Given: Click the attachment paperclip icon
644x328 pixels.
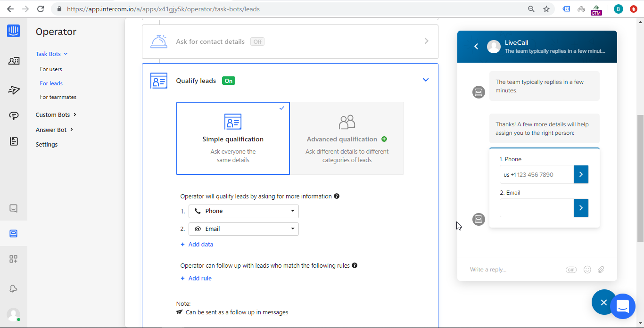Looking at the screenshot, I should (x=601, y=270).
